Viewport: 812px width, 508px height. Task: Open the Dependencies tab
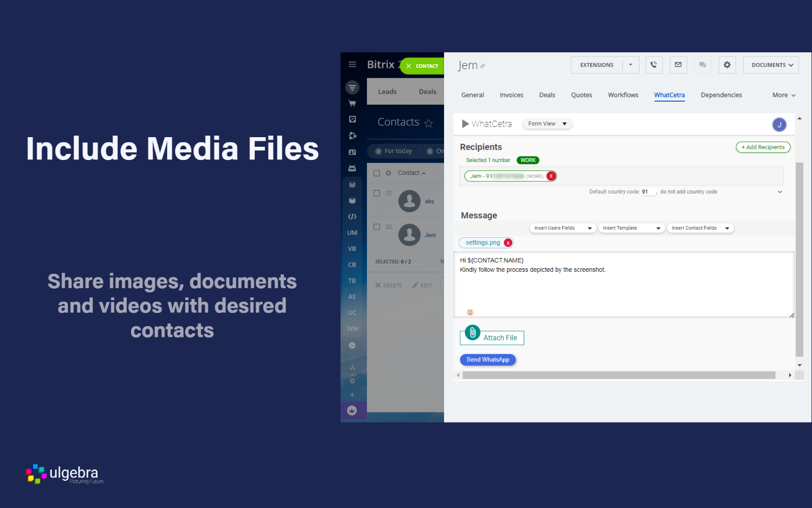click(x=721, y=95)
